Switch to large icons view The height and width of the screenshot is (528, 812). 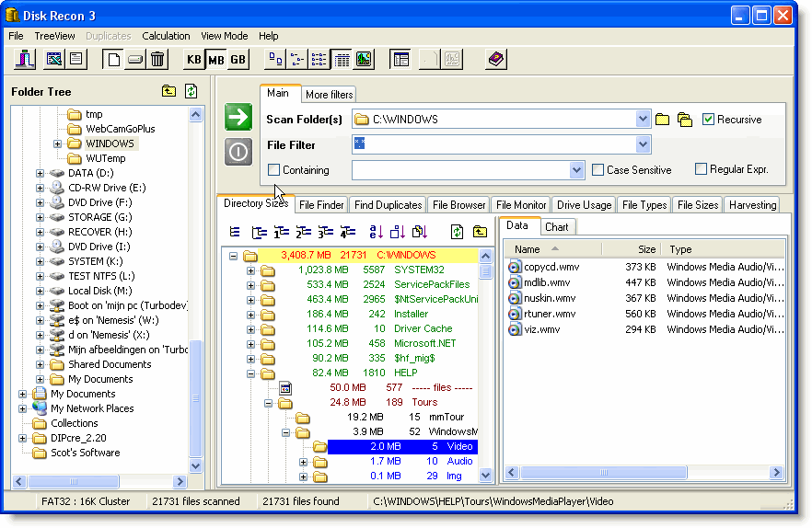click(x=275, y=59)
